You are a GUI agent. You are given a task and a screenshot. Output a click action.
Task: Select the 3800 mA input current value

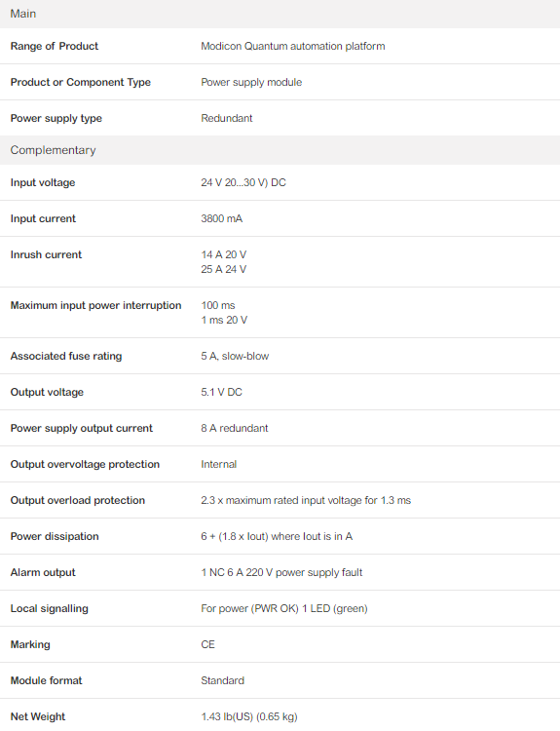click(221, 218)
